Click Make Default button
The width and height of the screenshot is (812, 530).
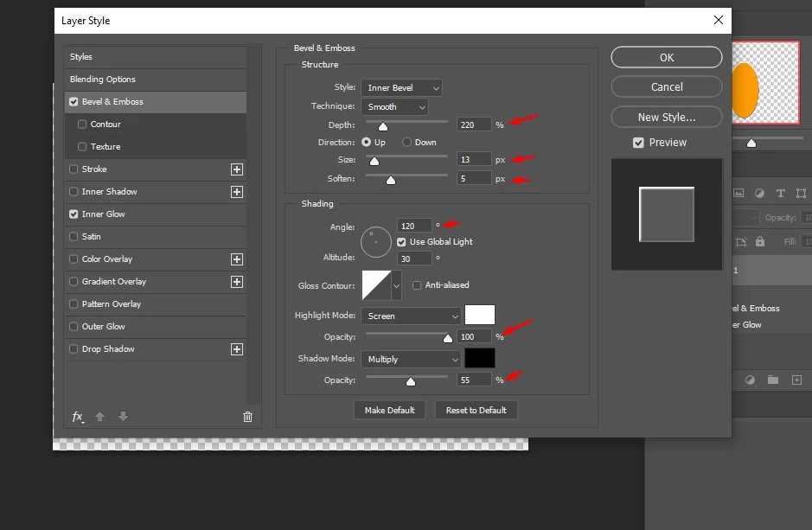point(389,410)
